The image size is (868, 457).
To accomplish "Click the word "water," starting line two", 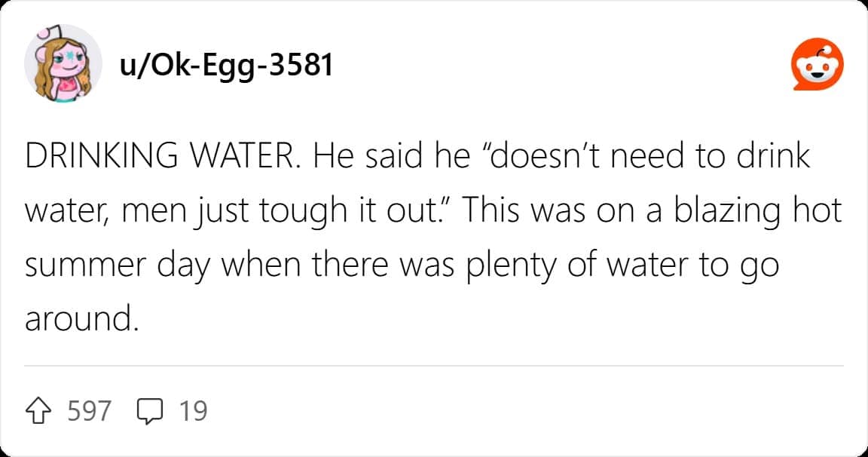I will click(x=63, y=213).
